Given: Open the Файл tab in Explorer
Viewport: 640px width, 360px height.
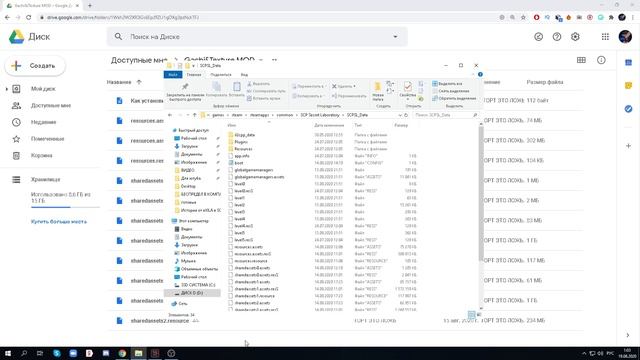Looking at the screenshot, I should (x=173, y=75).
